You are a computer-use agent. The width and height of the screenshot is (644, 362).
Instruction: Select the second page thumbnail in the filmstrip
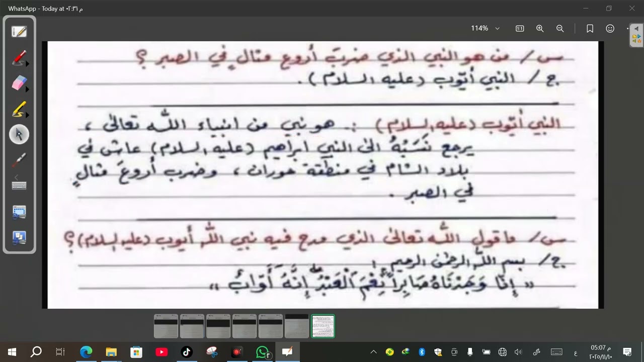pyautogui.click(x=192, y=326)
